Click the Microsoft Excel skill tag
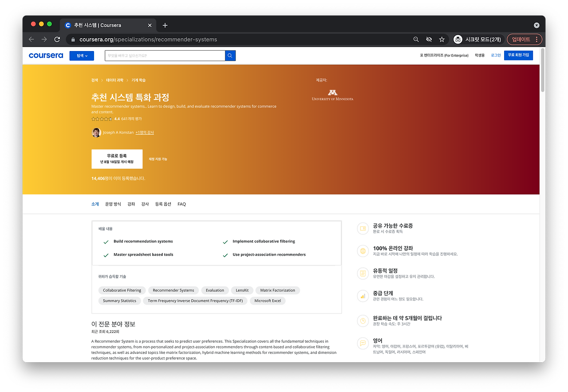 [x=268, y=301]
